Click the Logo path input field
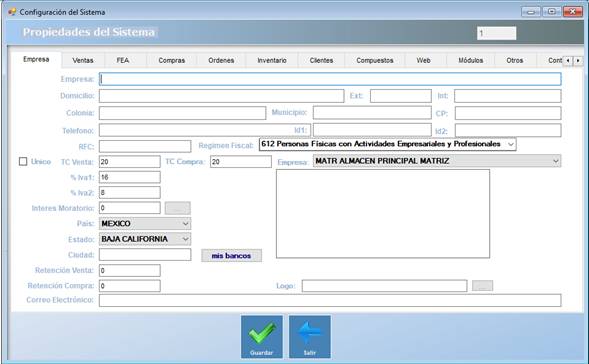 (x=384, y=286)
